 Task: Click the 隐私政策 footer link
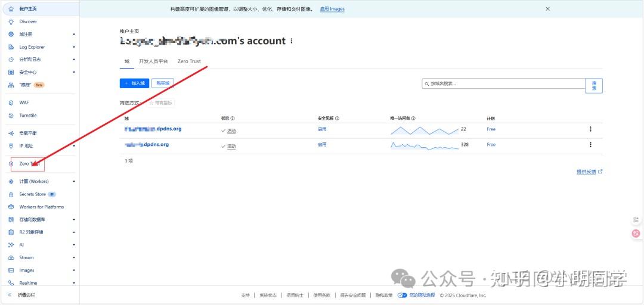point(384,295)
